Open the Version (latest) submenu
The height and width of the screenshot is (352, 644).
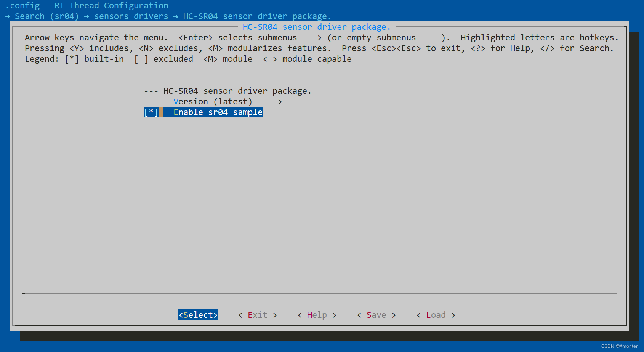pos(227,102)
